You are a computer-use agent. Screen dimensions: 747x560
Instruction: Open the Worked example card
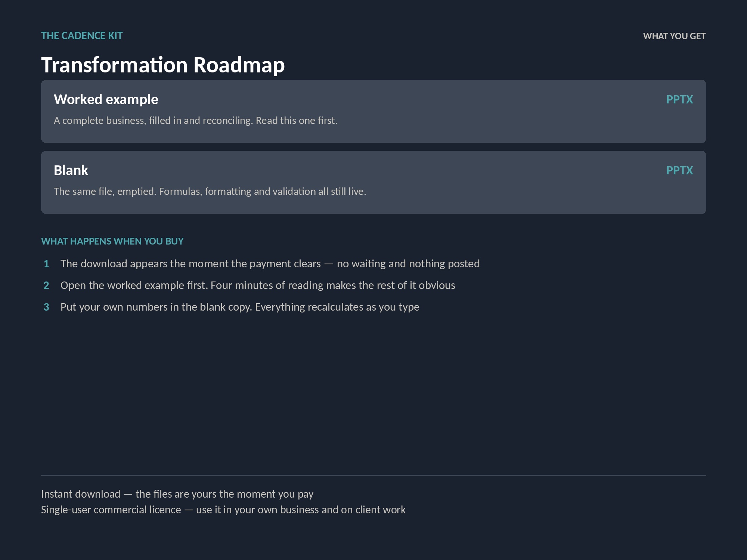pyautogui.click(x=373, y=111)
